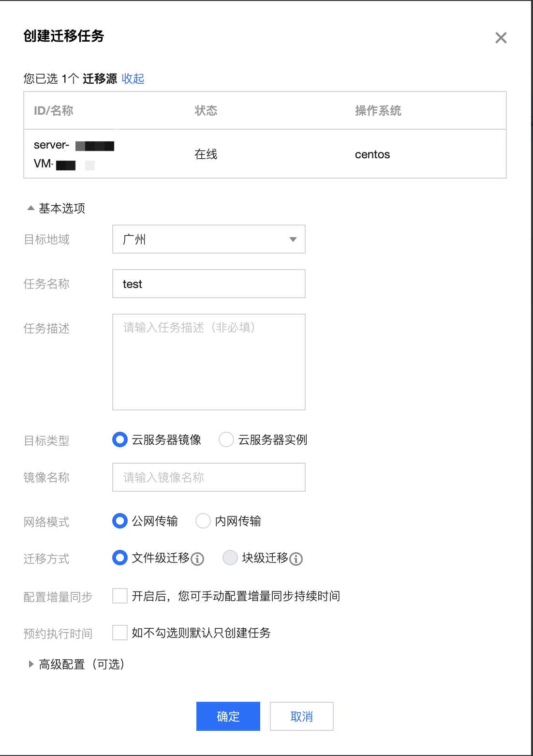Click the 确定 button
The height and width of the screenshot is (756, 533).
point(228,716)
